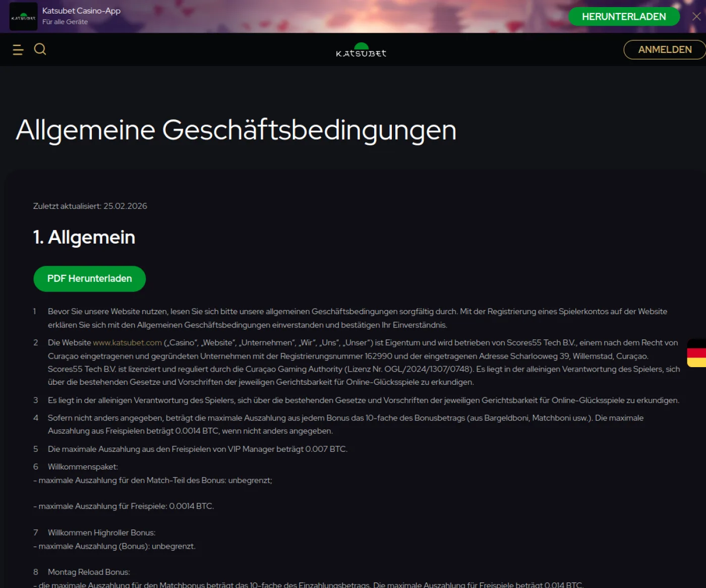Image resolution: width=706 pixels, height=588 pixels.
Task: Click the 'Allgemeine Geschäftsbedingungen' page heading
Action: point(236,130)
